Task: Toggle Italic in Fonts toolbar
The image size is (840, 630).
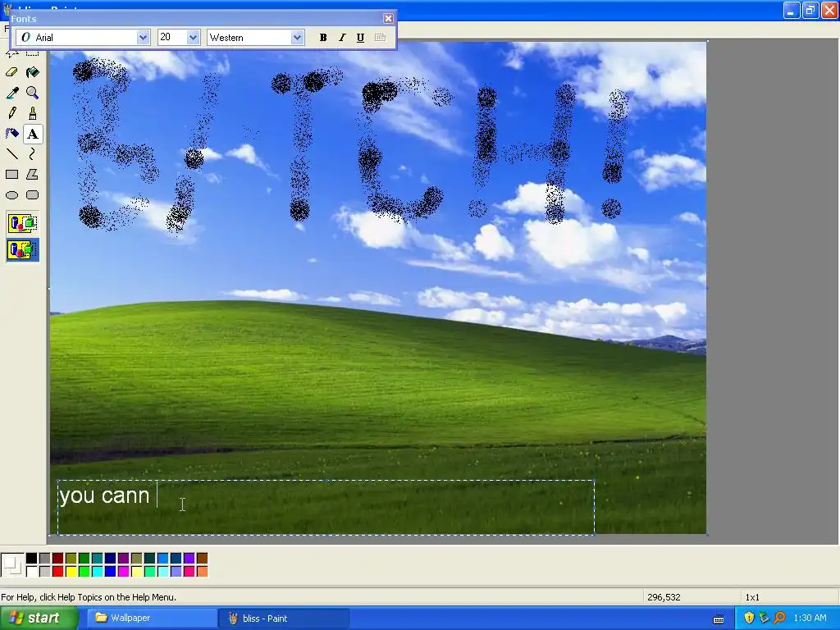Action: tap(342, 38)
